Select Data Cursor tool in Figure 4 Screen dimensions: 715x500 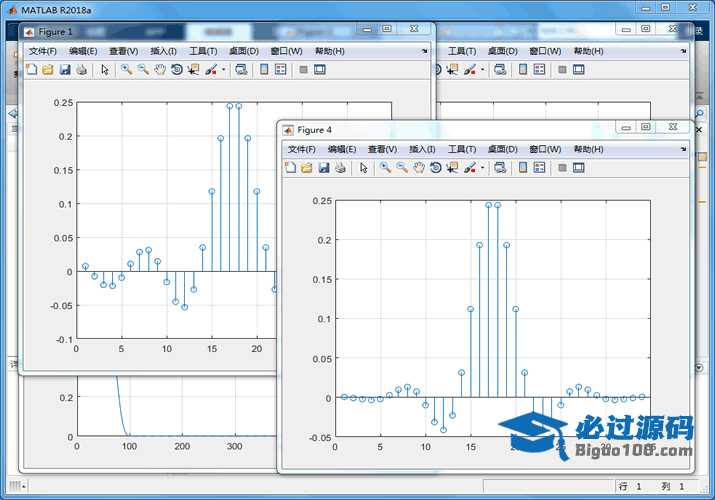coord(452,167)
